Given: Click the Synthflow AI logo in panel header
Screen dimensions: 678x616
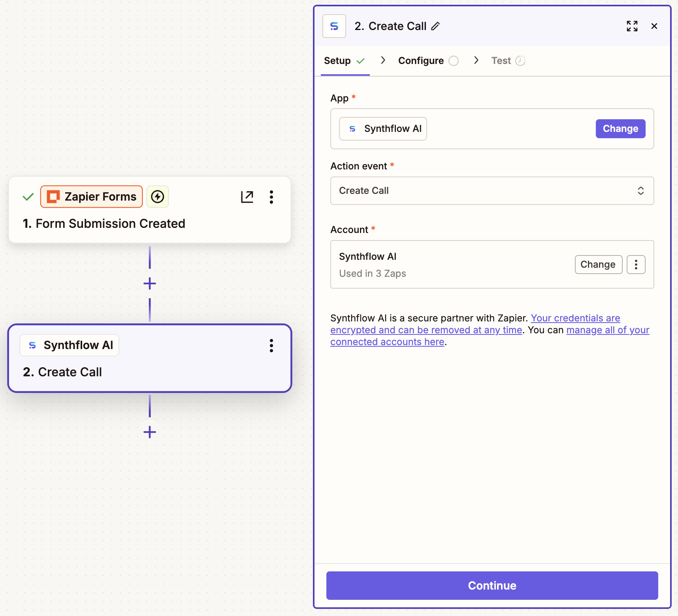Looking at the screenshot, I should tap(334, 26).
